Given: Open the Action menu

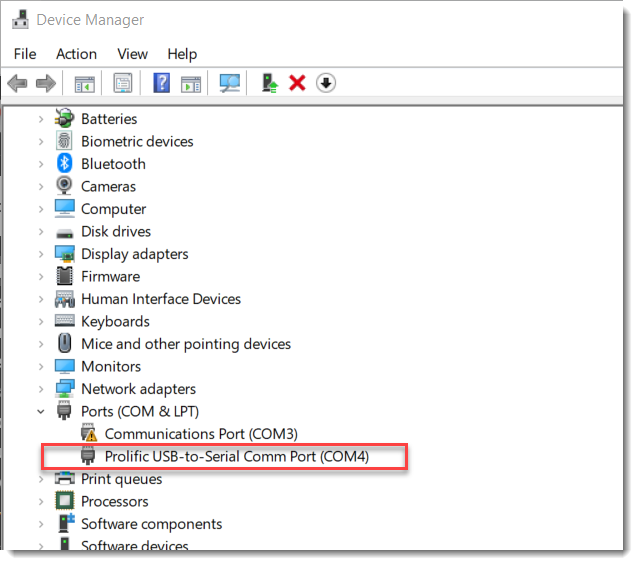Looking at the screenshot, I should point(76,54).
